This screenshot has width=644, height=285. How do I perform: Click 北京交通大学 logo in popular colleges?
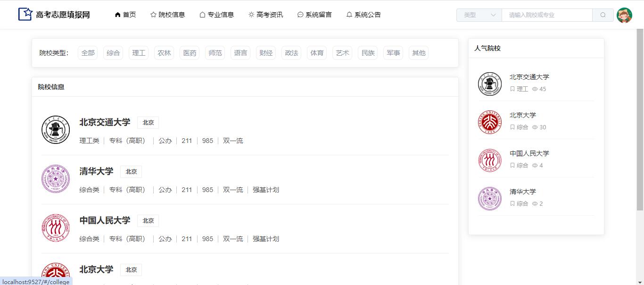tap(490, 84)
